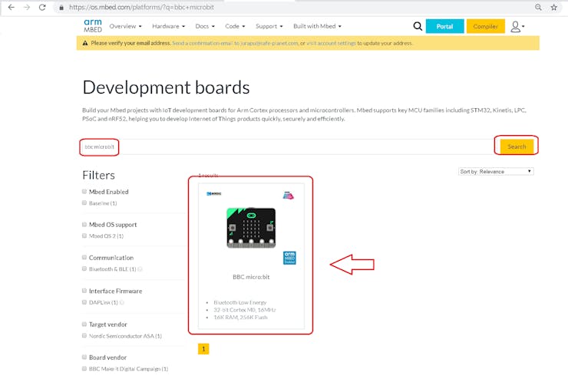Expand the Support menu
The width and height of the screenshot is (568, 392).
(269, 26)
